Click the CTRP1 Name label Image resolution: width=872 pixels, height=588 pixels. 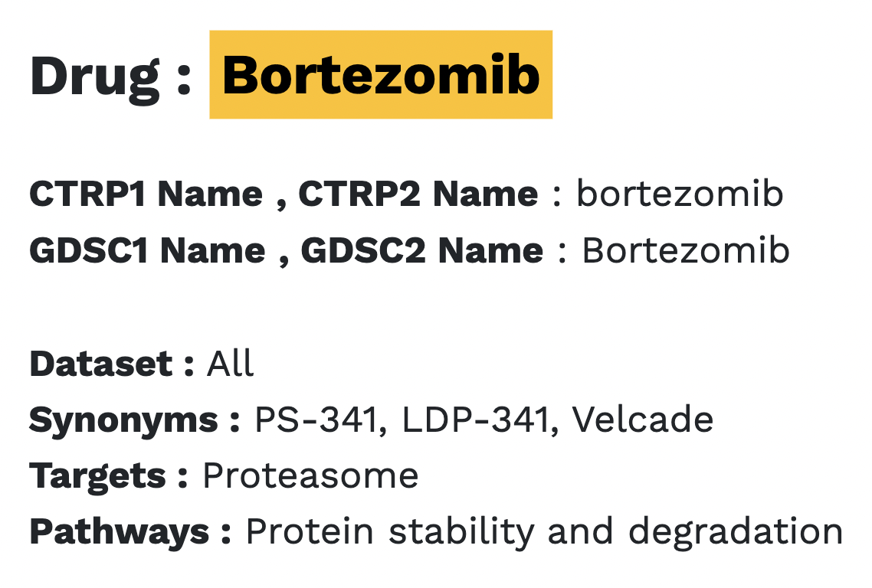coord(146,194)
